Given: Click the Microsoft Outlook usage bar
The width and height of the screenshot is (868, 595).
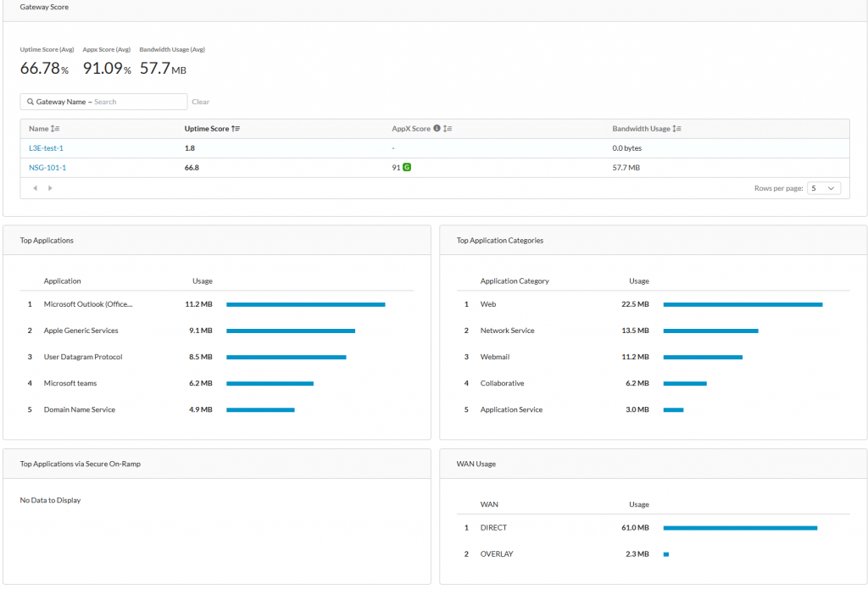Looking at the screenshot, I should tap(305, 304).
